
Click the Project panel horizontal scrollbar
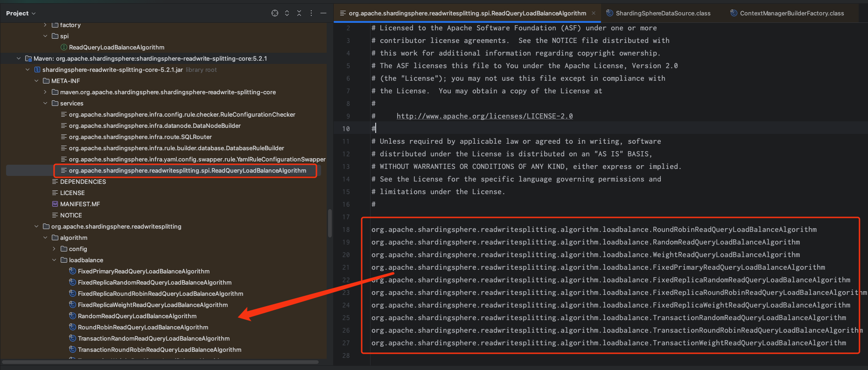click(161, 362)
